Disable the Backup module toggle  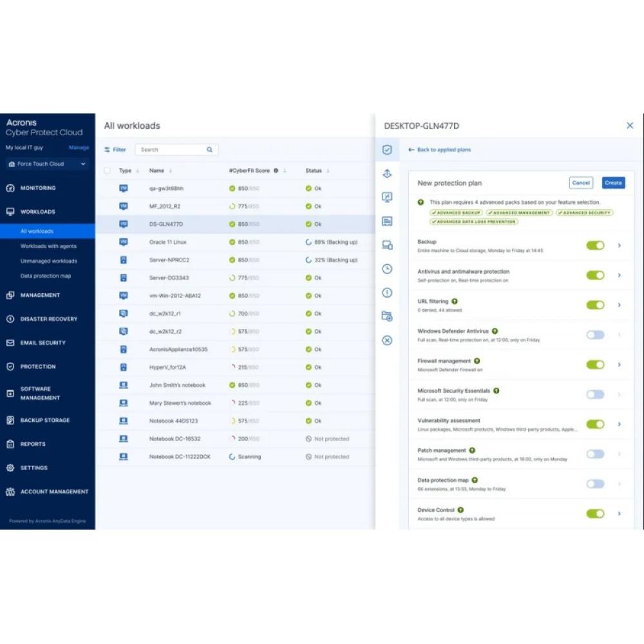[594, 245]
